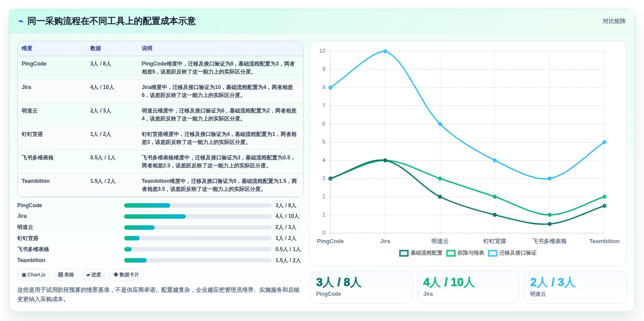
Task: Click the 维度 column header
Action: click(x=27, y=49)
